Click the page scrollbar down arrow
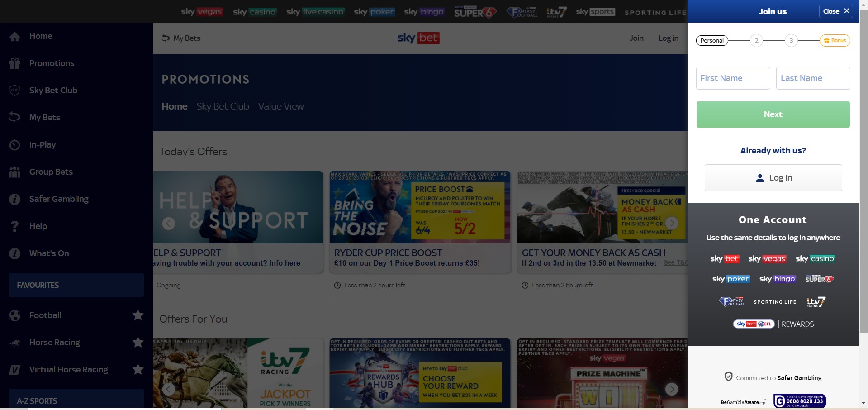The height and width of the screenshot is (410, 868). (863, 403)
